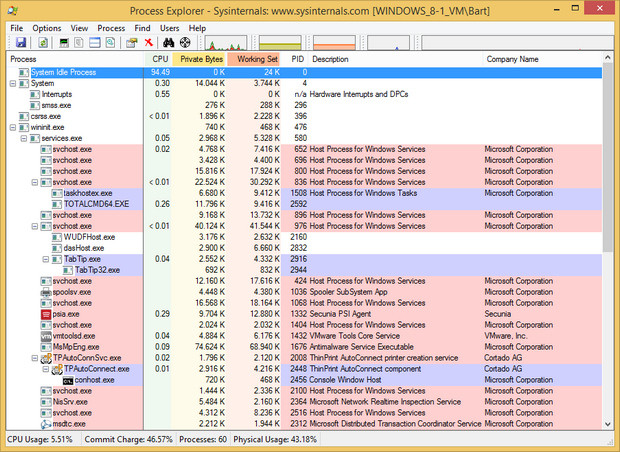Open the View menu
Viewport: 620px width, 452px height.
click(79, 28)
